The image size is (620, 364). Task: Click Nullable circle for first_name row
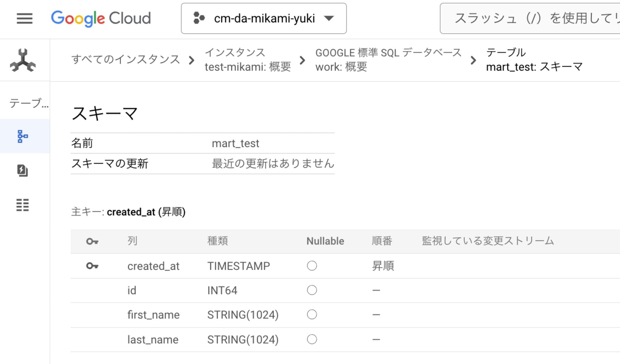click(x=312, y=315)
